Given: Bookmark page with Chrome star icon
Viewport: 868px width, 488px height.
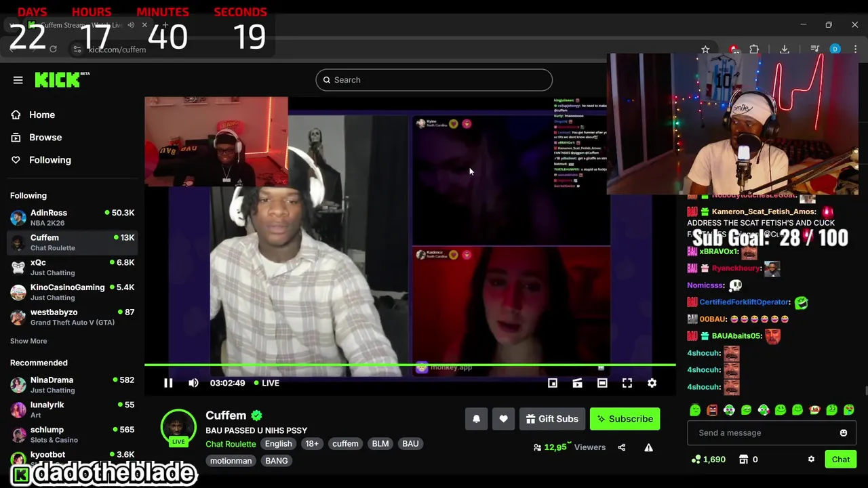Looking at the screenshot, I should coord(705,49).
